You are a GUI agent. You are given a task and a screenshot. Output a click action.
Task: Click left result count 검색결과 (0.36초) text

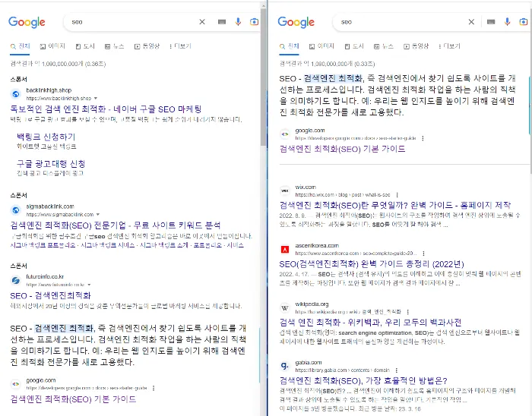pyautogui.click(x=58, y=64)
